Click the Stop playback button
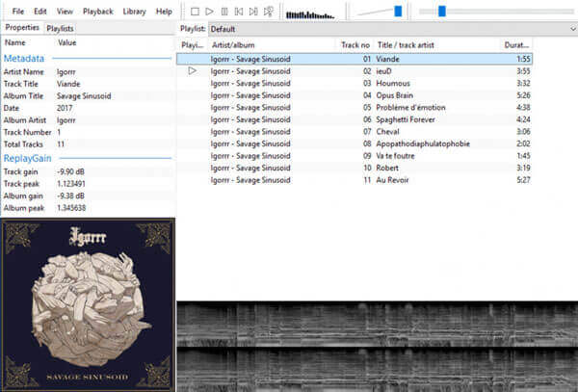 coord(195,12)
